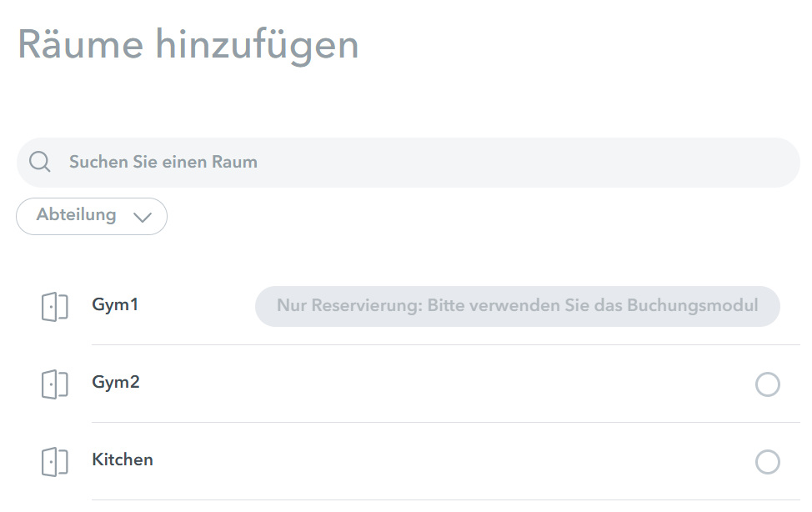Select the Gym2 radio button
The width and height of the screenshot is (812, 512).
pos(768,384)
